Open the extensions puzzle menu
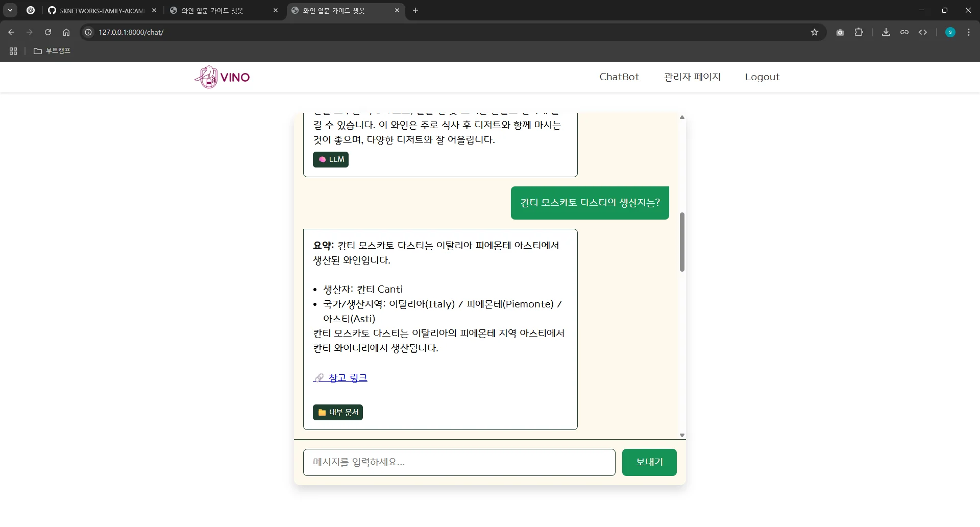980x527 pixels. coord(859,32)
